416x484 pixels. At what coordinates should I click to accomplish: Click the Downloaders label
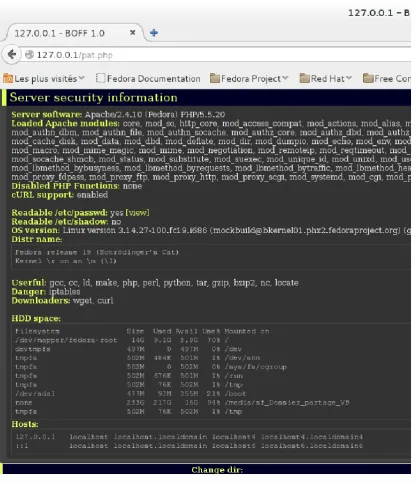[41, 301]
